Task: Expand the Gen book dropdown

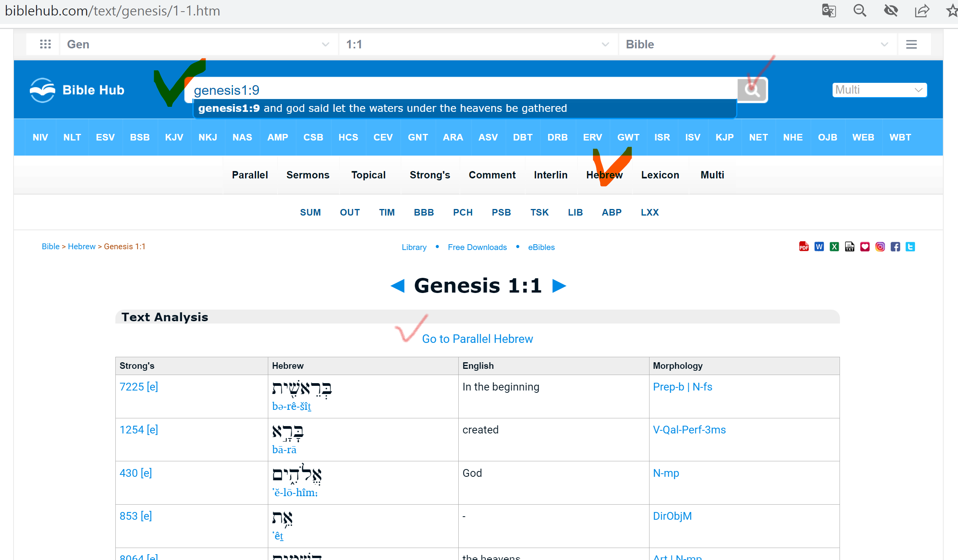Action: pos(198,44)
